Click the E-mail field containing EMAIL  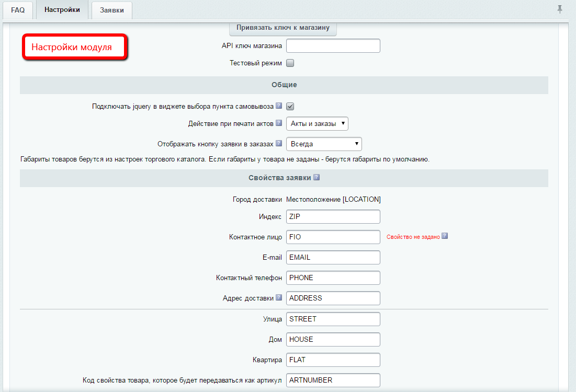(333, 257)
